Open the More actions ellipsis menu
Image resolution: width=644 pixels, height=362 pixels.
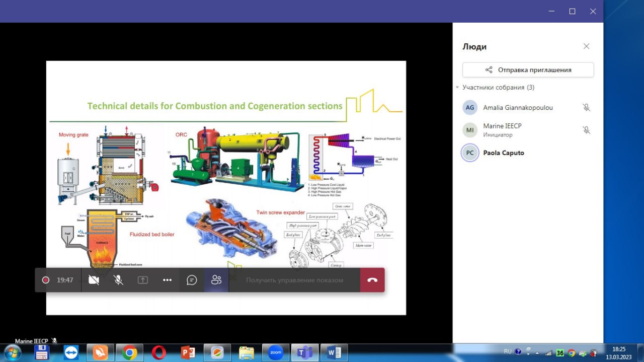click(168, 280)
